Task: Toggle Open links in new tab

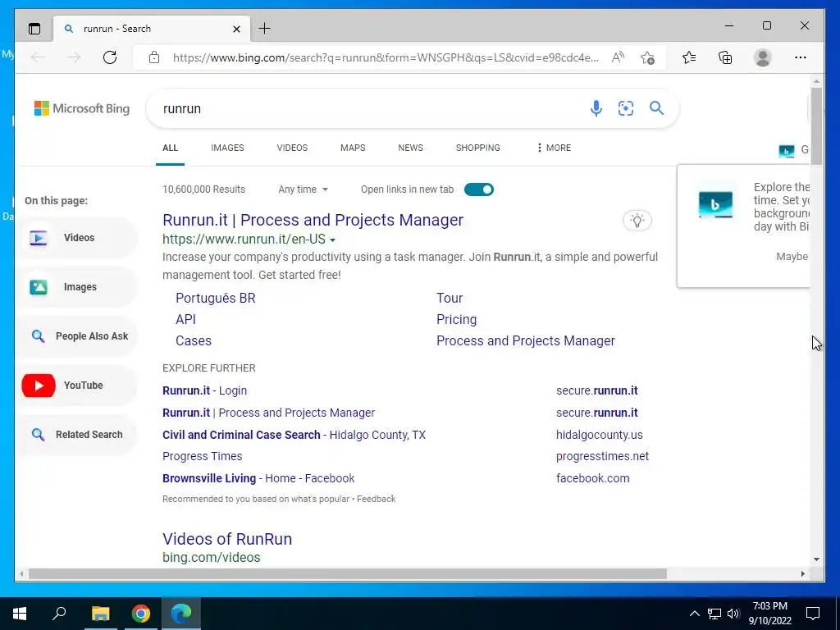Action: click(x=479, y=189)
